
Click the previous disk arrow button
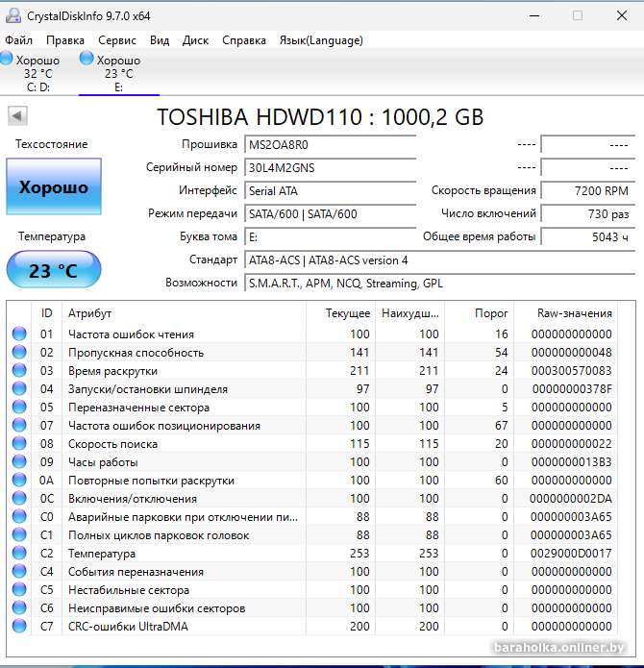point(17,115)
